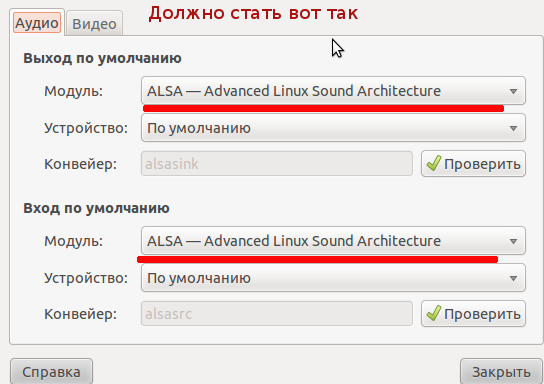The width and height of the screenshot is (544, 384).
Task: Click the alsasrc Конвейер field
Action: tap(277, 313)
